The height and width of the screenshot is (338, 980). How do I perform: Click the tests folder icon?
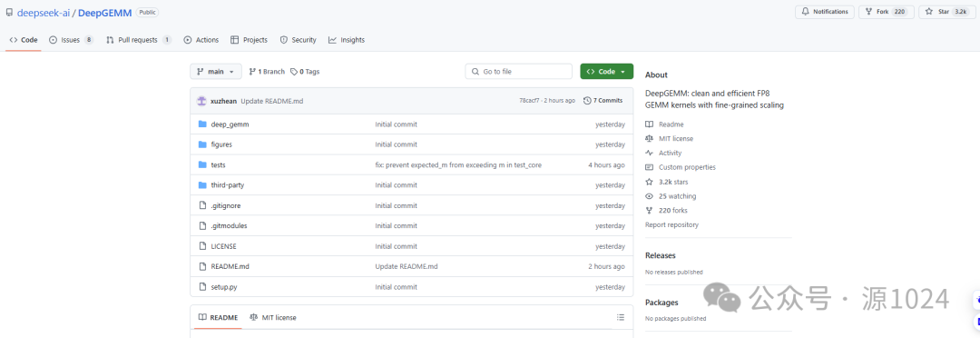[202, 164]
